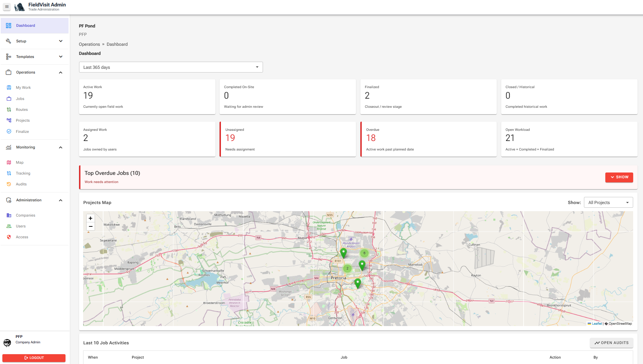Viewport: 643px width, 364px height.
Task: Click the map cluster marker labeled 2
Action: click(347, 268)
